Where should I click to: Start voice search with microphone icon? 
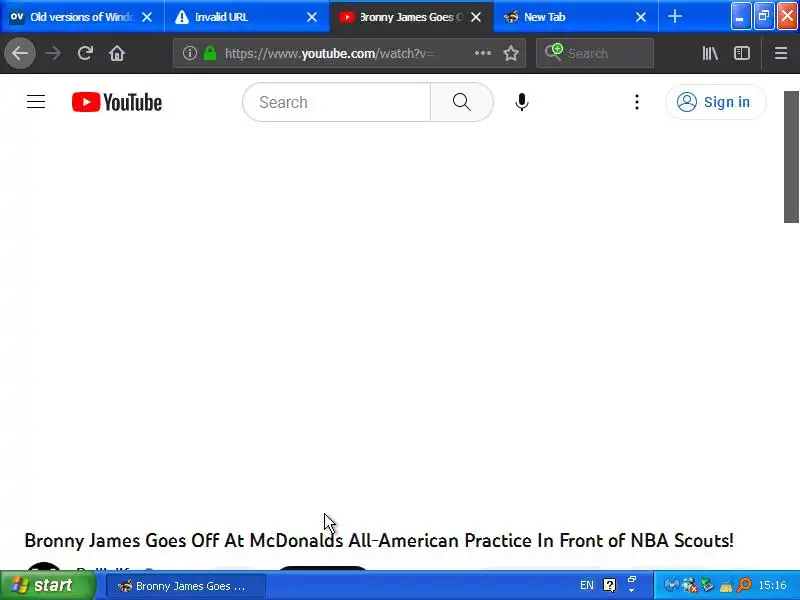click(521, 102)
